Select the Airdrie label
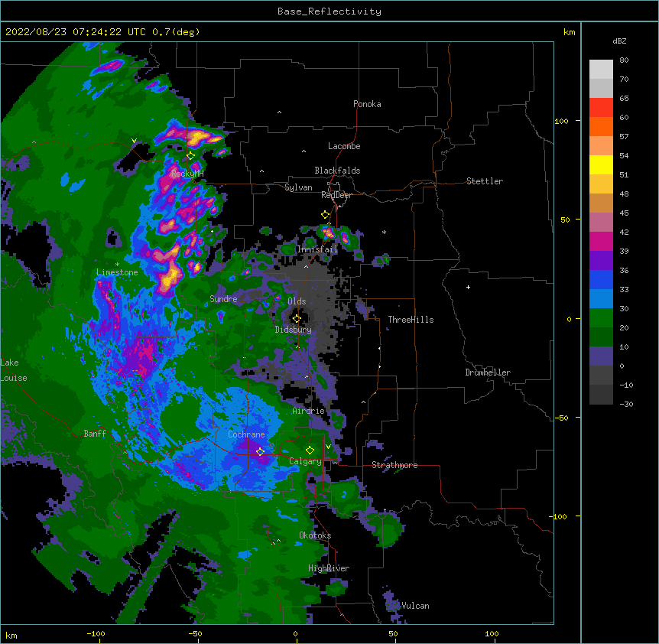The width and height of the screenshot is (659, 644). (x=309, y=411)
